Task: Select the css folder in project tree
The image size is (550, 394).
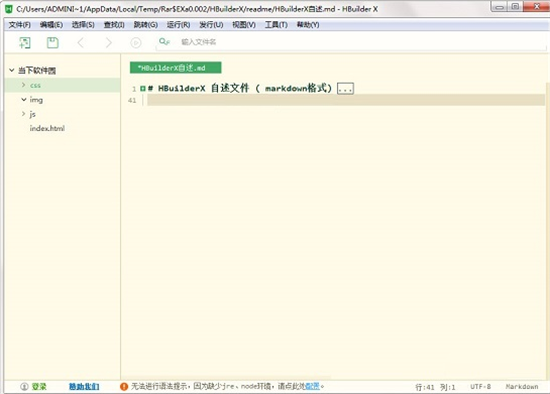Action: tap(35, 85)
